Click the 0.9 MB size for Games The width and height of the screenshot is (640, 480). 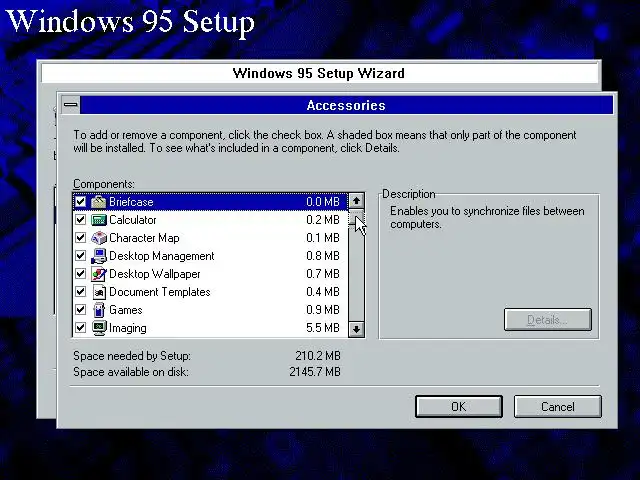pyautogui.click(x=323, y=310)
